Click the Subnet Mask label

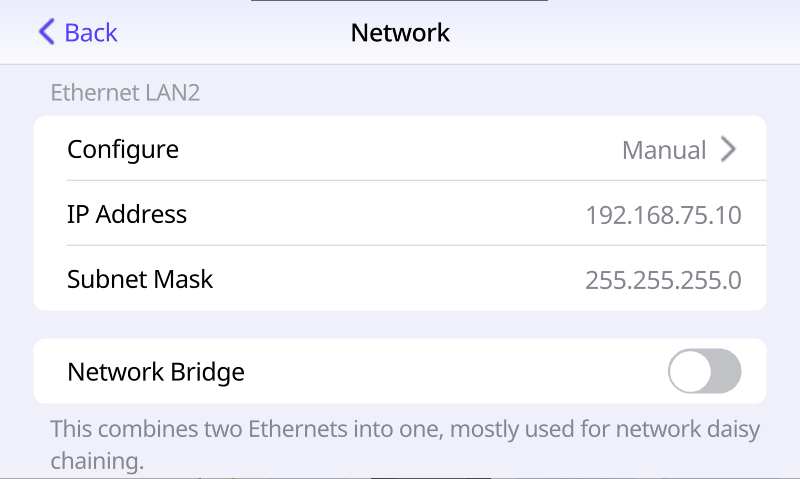click(x=140, y=279)
